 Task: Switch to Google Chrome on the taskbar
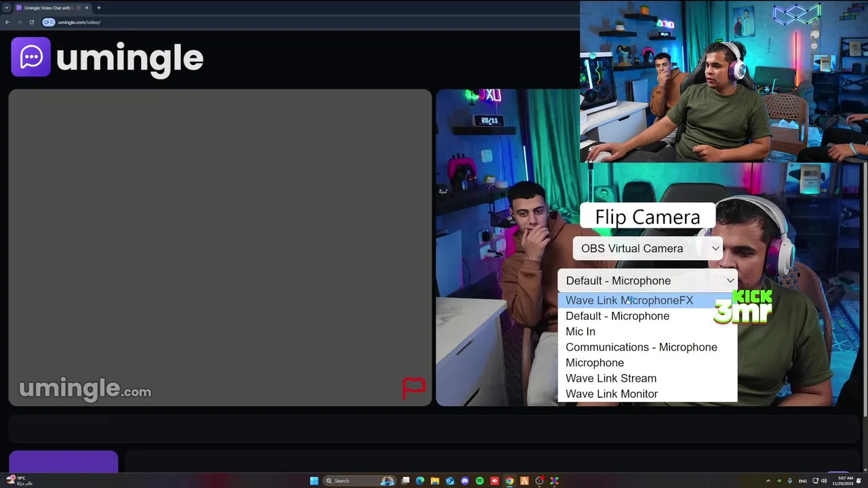point(509,481)
